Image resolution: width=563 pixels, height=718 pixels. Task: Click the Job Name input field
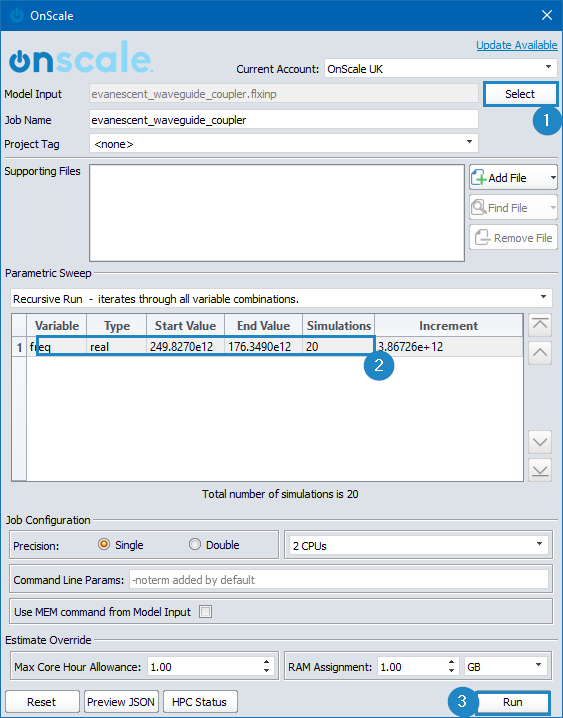(x=284, y=120)
